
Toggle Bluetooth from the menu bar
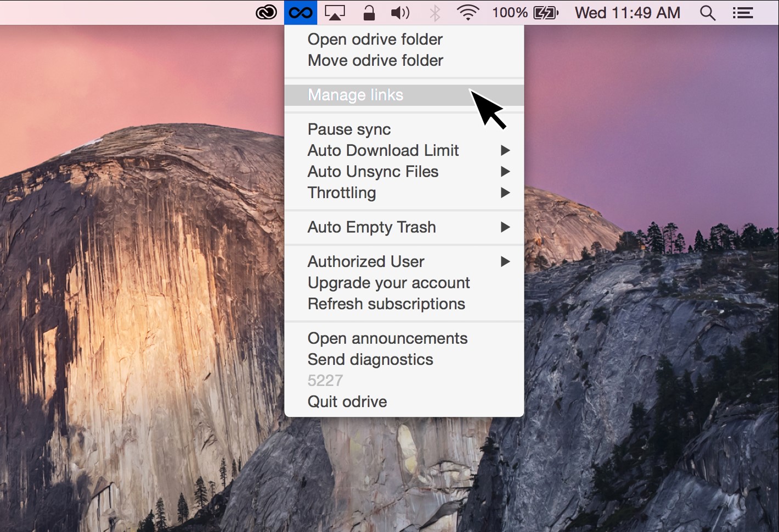point(434,12)
